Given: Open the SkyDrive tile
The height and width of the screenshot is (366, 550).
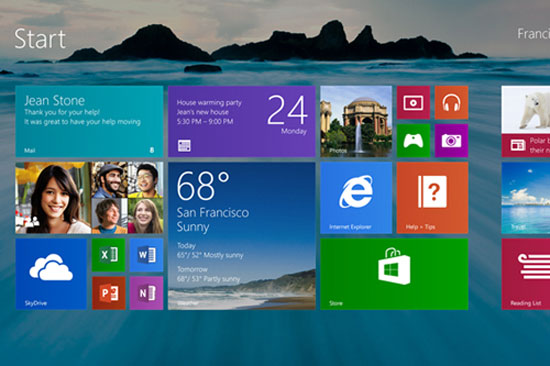Looking at the screenshot, I should [x=51, y=274].
